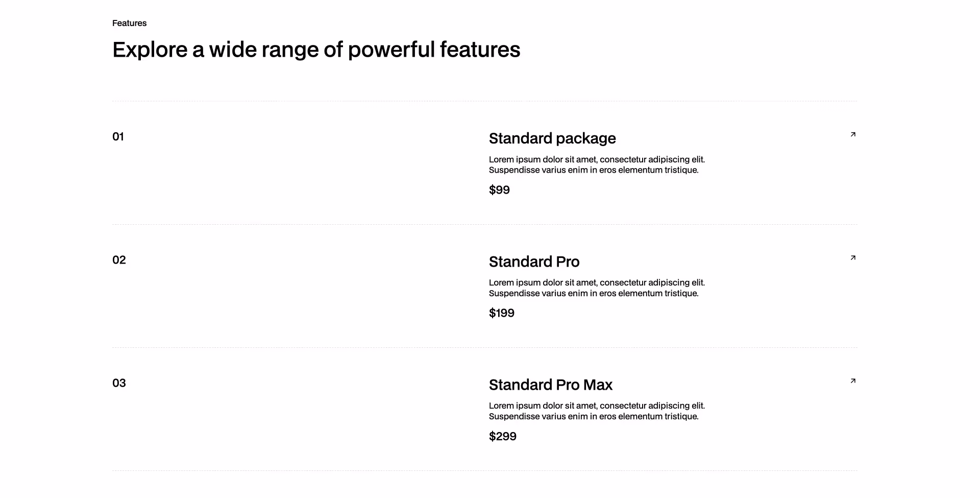The height and width of the screenshot is (498, 980).
Task: Open the "Standard Pro Max" title link
Action: coord(550,385)
